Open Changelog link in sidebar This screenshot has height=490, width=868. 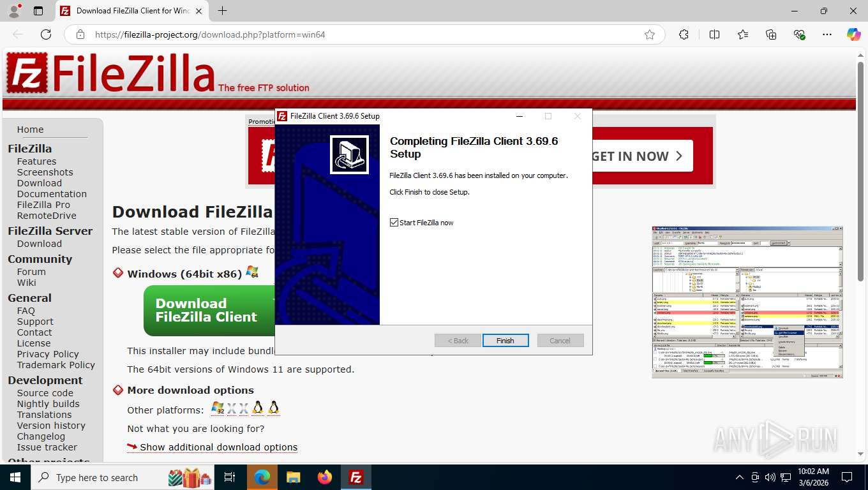click(41, 436)
